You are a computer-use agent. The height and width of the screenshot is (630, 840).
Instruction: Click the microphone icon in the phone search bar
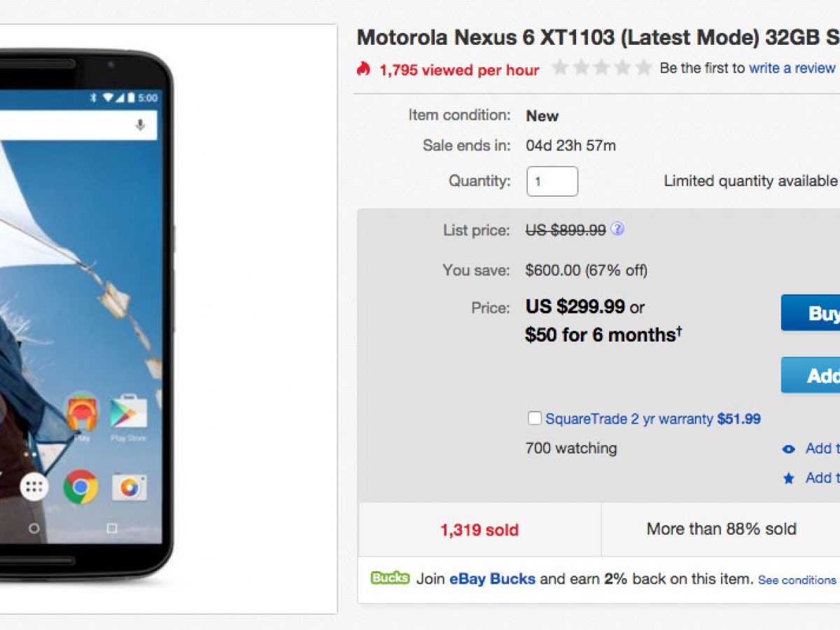[141, 125]
